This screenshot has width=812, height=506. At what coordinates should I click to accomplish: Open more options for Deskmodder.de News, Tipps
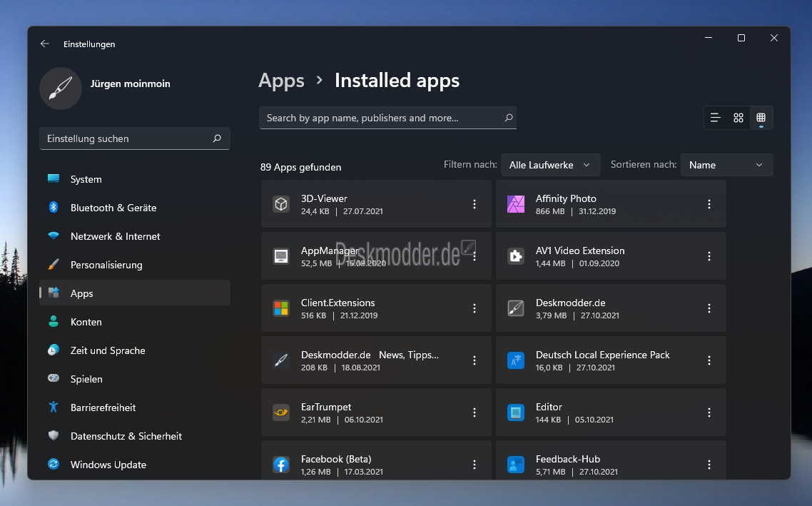pos(474,360)
